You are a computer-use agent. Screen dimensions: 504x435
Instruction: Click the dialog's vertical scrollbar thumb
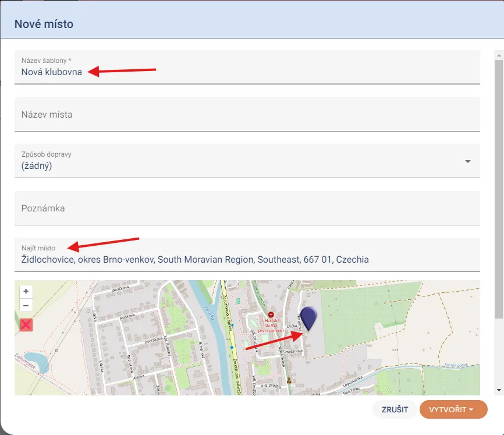pyautogui.click(x=499, y=189)
